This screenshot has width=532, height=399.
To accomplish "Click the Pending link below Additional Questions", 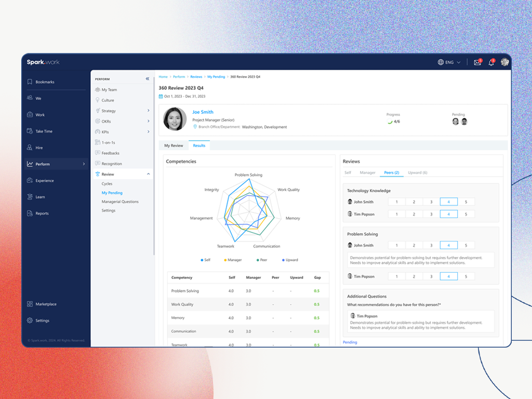I will [350, 342].
